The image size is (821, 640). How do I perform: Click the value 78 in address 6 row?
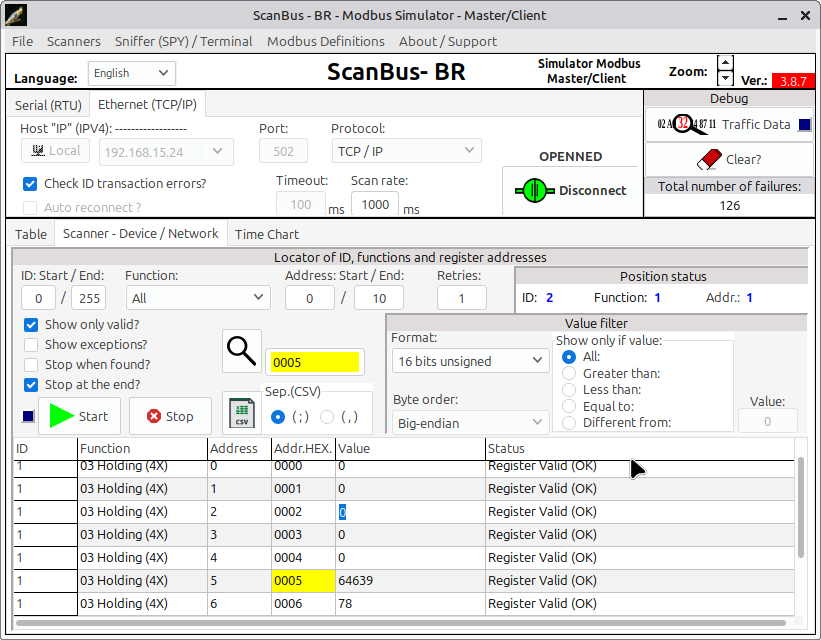345,604
